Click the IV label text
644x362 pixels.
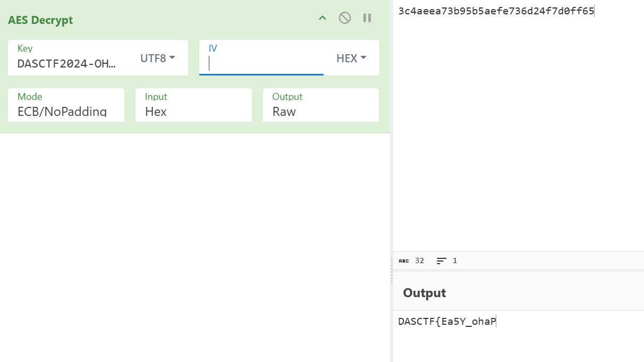pyautogui.click(x=213, y=48)
